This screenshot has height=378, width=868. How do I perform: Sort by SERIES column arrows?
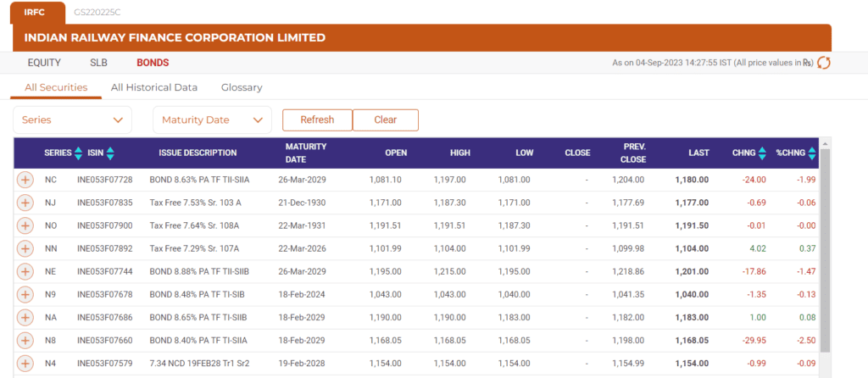(78, 153)
